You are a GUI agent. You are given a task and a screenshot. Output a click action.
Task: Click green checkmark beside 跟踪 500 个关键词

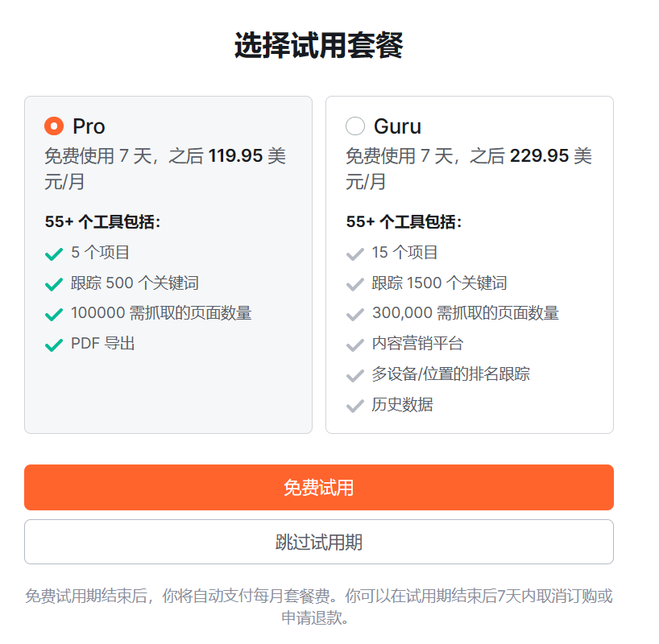click(x=54, y=284)
